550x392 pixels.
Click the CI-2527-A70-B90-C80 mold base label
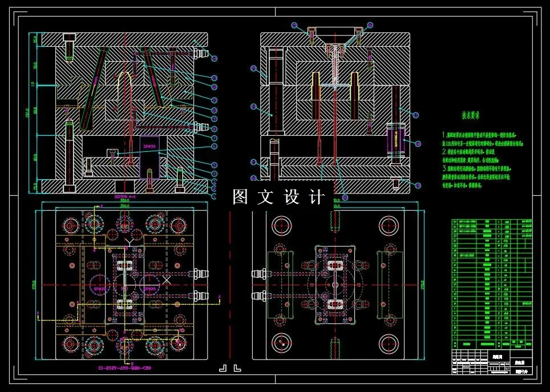[124, 368]
